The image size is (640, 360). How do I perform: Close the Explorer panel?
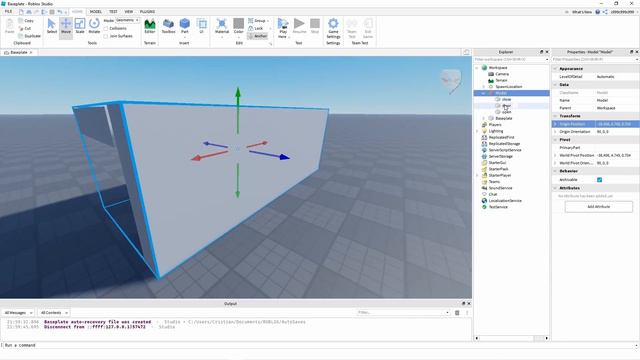(x=547, y=52)
